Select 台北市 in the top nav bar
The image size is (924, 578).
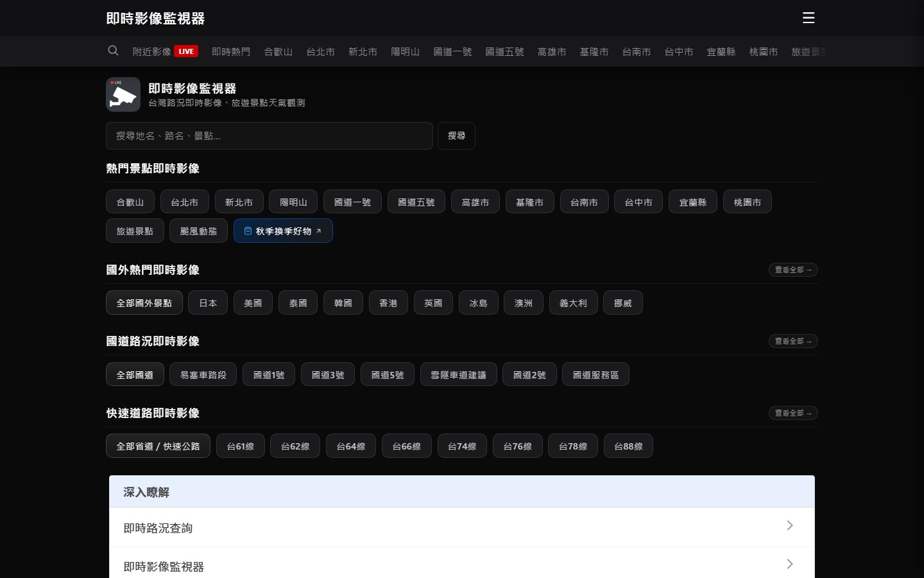tap(321, 51)
